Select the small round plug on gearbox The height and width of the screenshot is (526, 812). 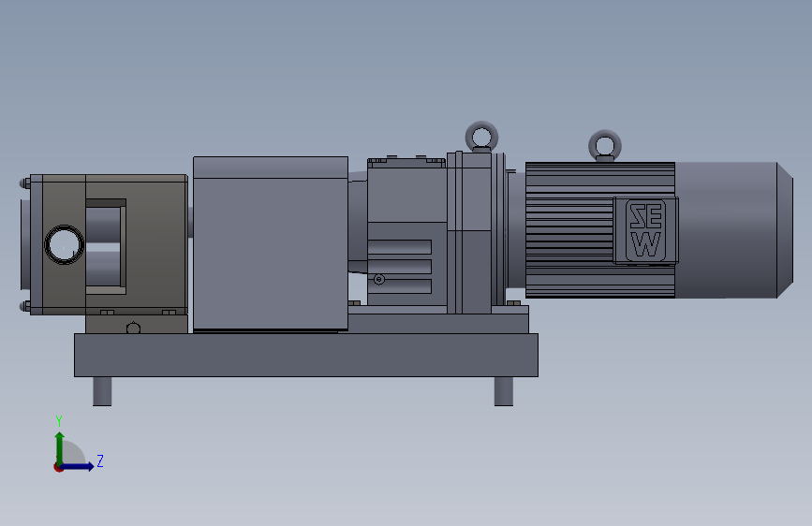[x=379, y=280]
